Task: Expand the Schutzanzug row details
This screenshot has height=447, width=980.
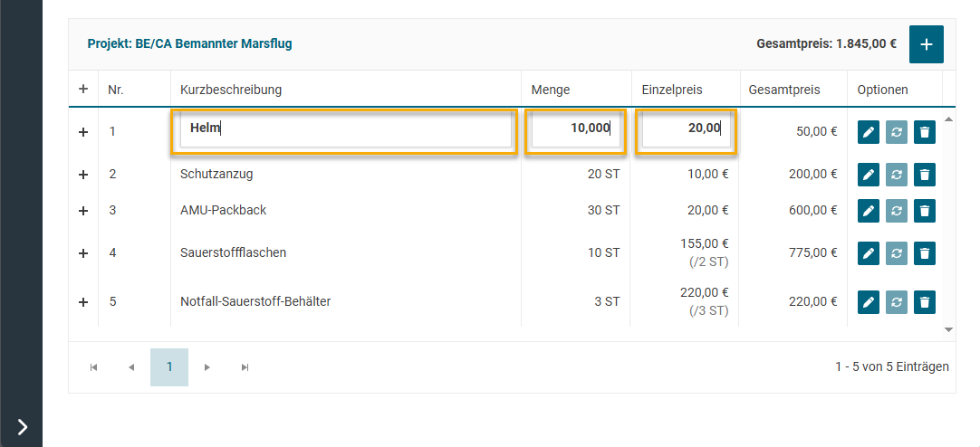Action: pos(83,175)
